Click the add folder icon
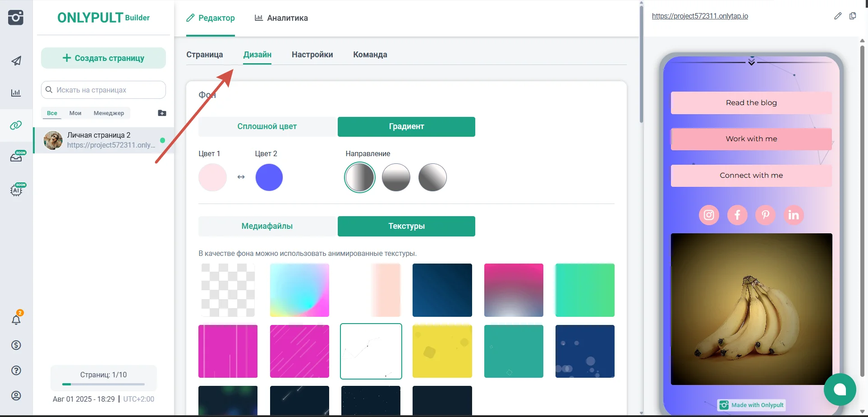The height and width of the screenshot is (417, 868). [x=162, y=113]
